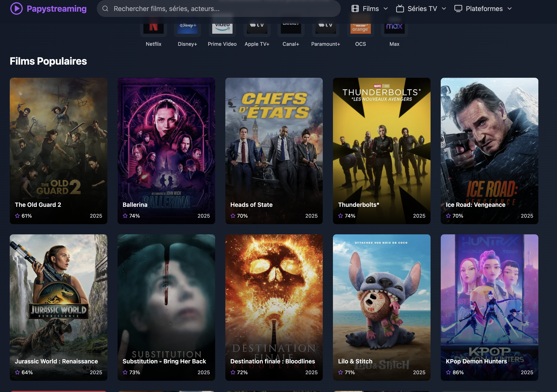Open the Prime Video platform logo

tap(222, 28)
